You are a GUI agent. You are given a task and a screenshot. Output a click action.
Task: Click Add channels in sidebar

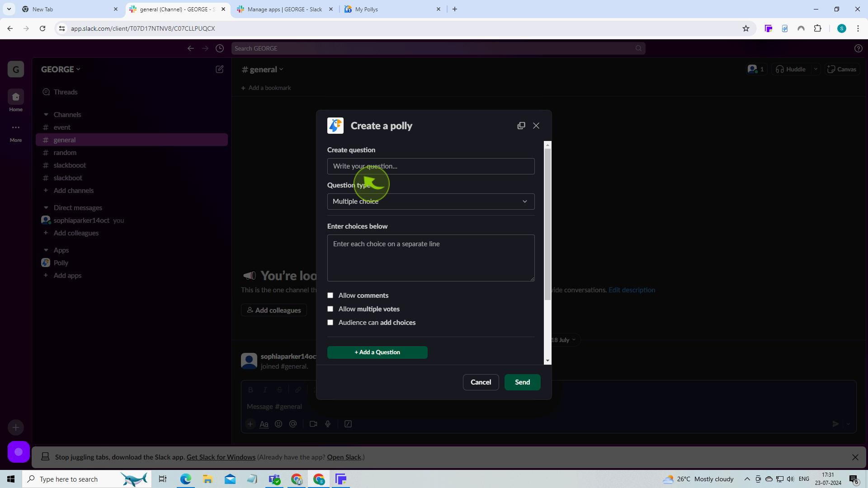73,191
